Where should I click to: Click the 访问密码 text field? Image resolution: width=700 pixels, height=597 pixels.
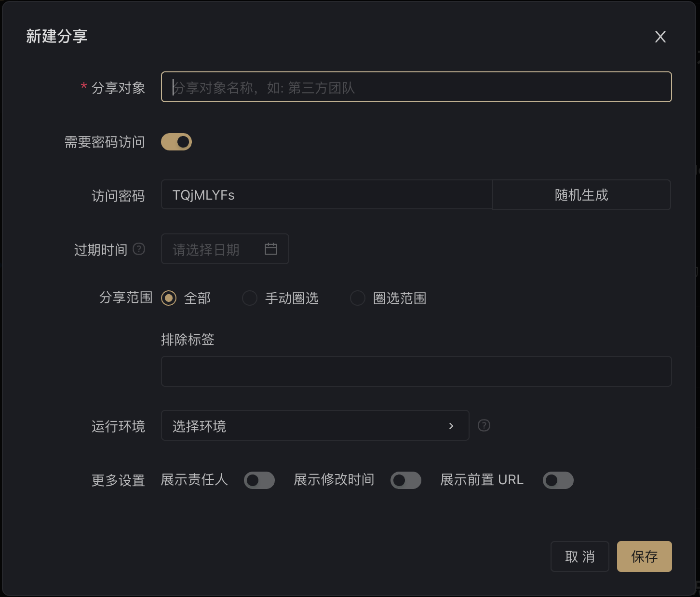tap(326, 195)
